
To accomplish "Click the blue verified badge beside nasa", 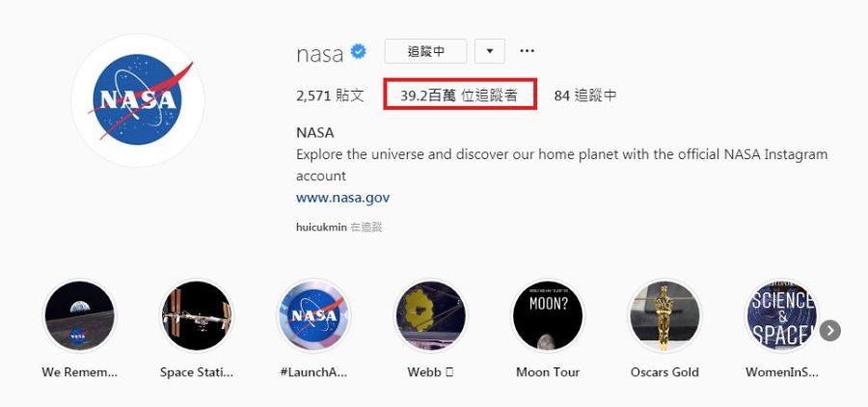I will click(359, 52).
